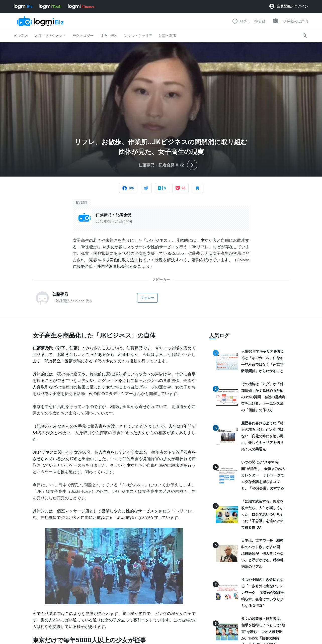The width and height of the screenshot is (322, 644).
Task: Open article 多くの起業家・経営者は
Action: point(263,630)
